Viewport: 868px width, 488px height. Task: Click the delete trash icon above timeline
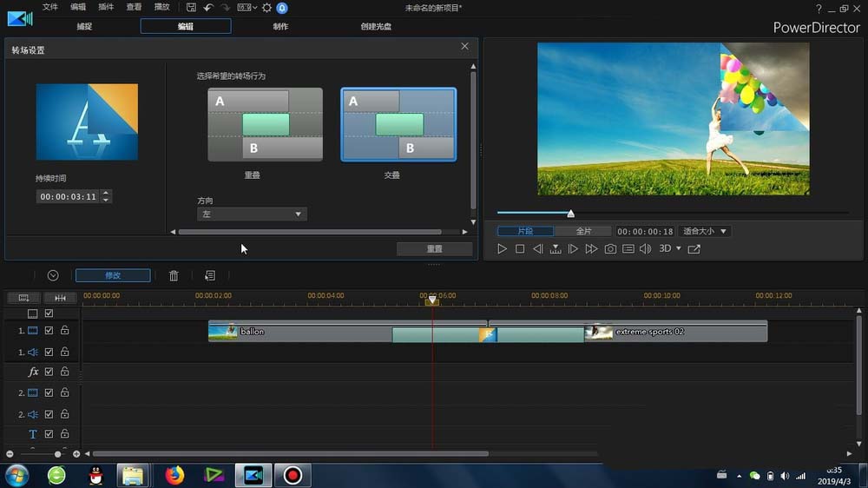click(174, 275)
